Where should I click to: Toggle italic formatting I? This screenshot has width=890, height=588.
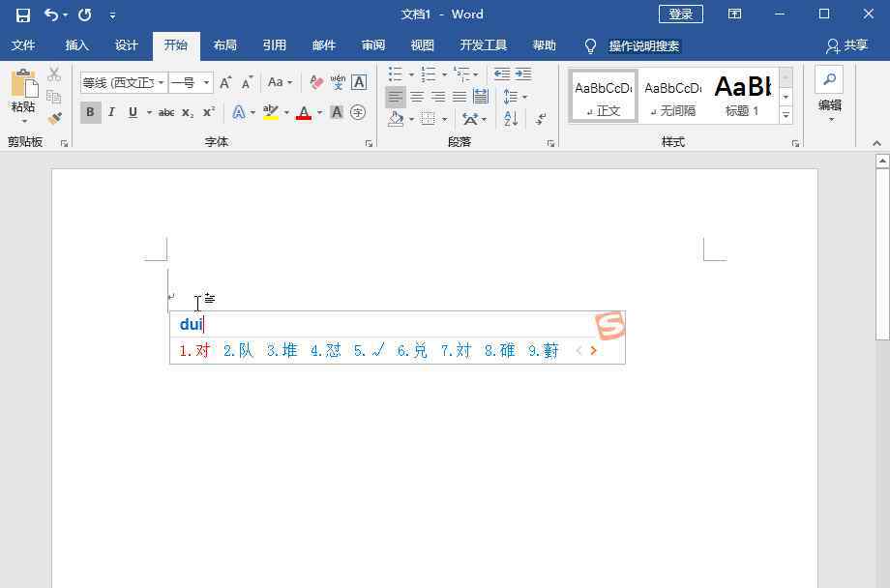[112, 112]
